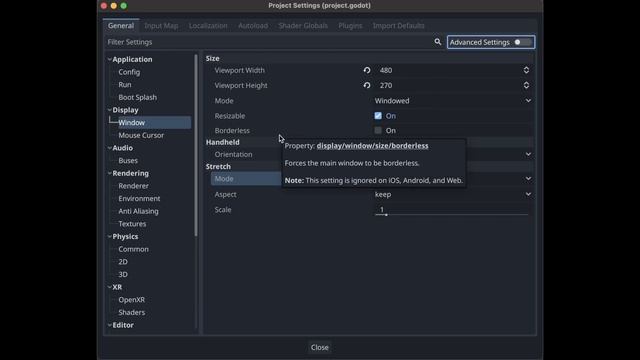Open the Orientation dropdown arrow
Screen dimensions: 640x360
(x=528, y=154)
